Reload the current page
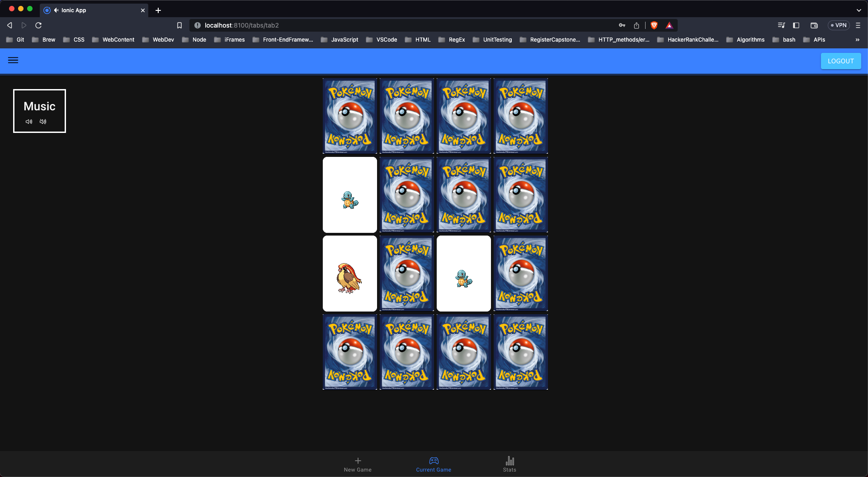868x477 pixels. click(x=38, y=25)
